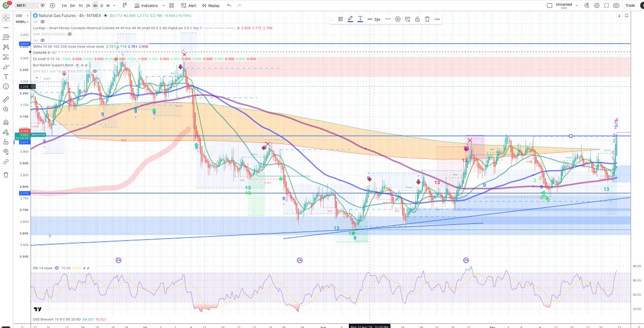Collapse the indicator legend list
Viewport: 644px width, 328px height.
(35, 77)
